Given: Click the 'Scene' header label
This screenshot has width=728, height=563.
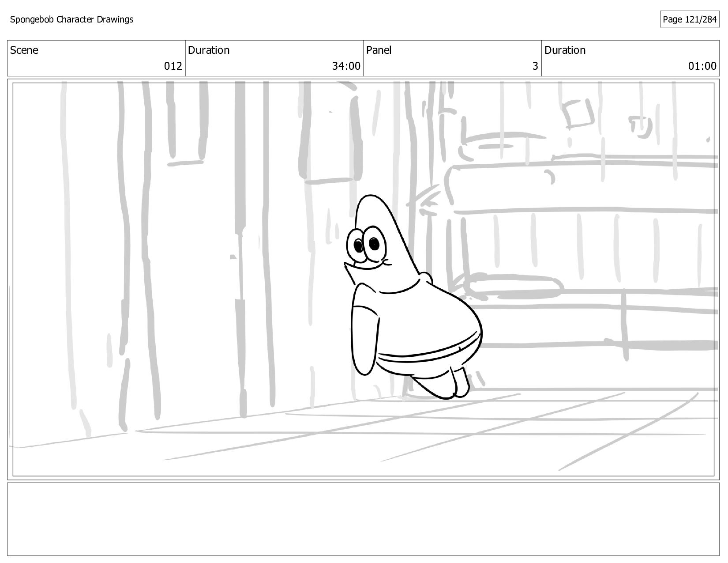Looking at the screenshot, I should click(x=24, y=50).
